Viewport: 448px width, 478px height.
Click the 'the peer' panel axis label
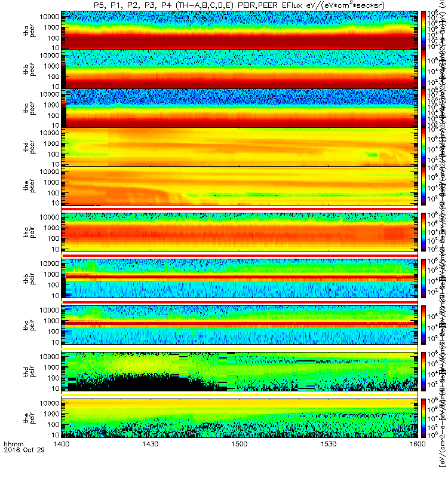click(x=29, y=186)
